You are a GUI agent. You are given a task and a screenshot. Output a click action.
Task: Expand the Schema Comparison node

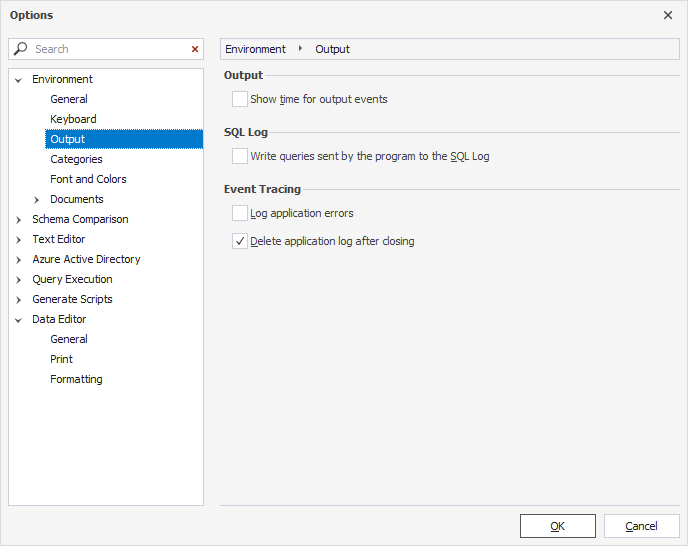click(x=18, y=220)
